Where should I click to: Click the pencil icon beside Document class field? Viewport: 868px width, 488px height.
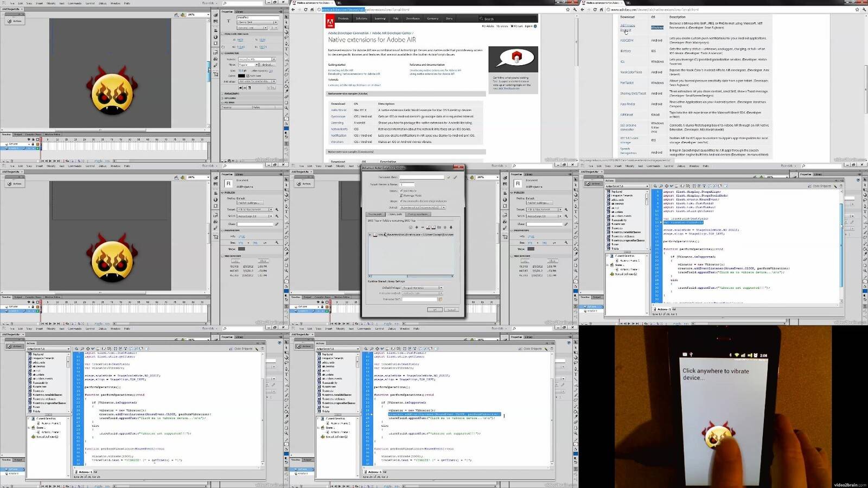click(x=455, y=177)
